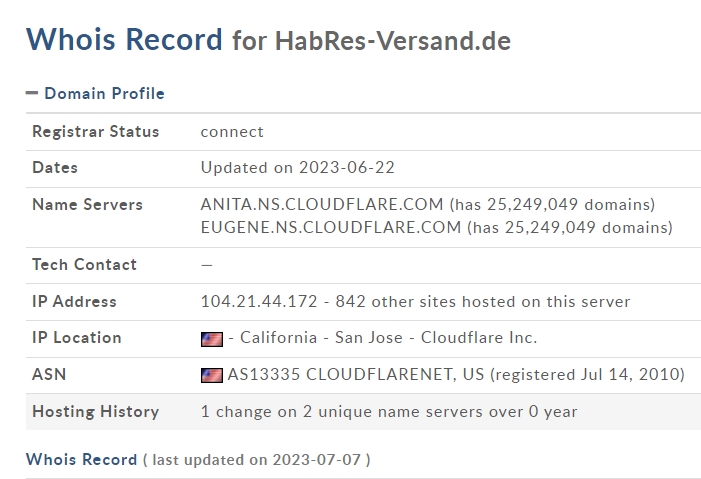Screen dimensions: 701x479
Task: Click the Whois Record last updated heading
Action: [198, 459]
